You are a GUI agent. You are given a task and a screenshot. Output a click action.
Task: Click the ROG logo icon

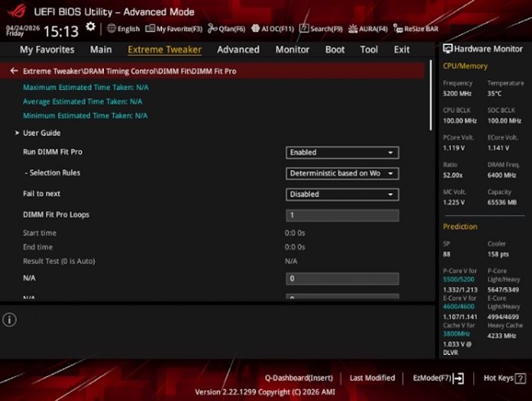pyautogui.click(x=17, y=11)
